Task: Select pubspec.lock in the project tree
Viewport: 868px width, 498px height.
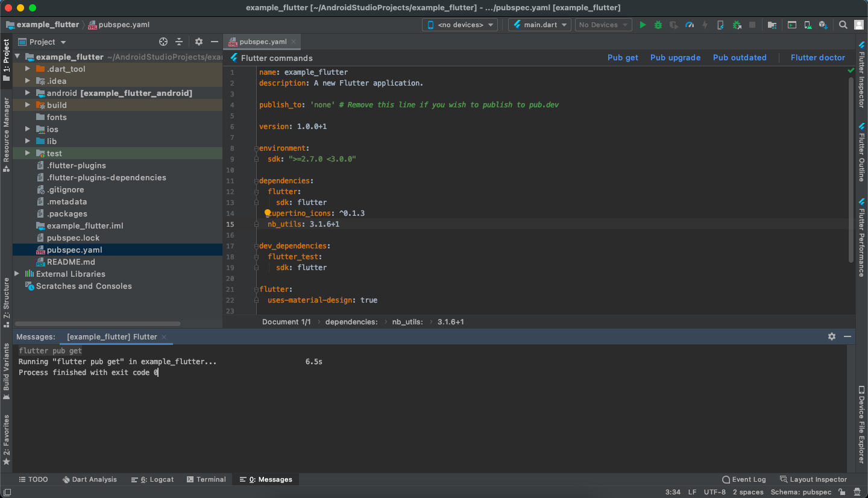Action: (73, 238)
